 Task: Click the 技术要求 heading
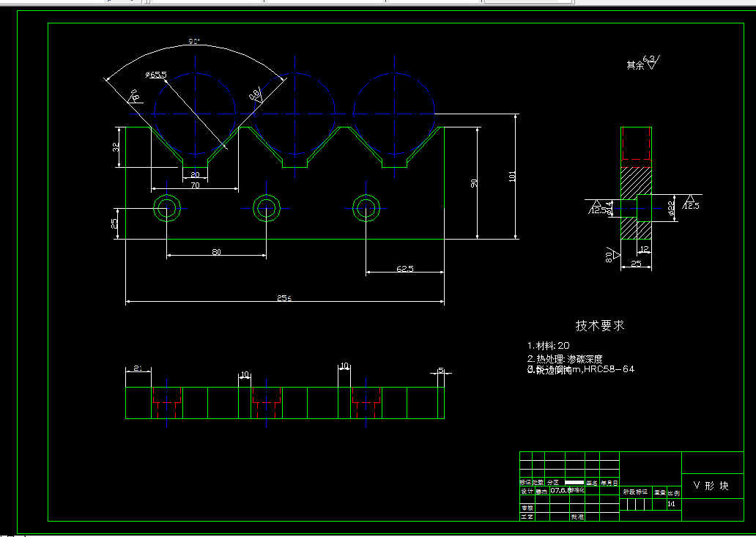[600, 326]
